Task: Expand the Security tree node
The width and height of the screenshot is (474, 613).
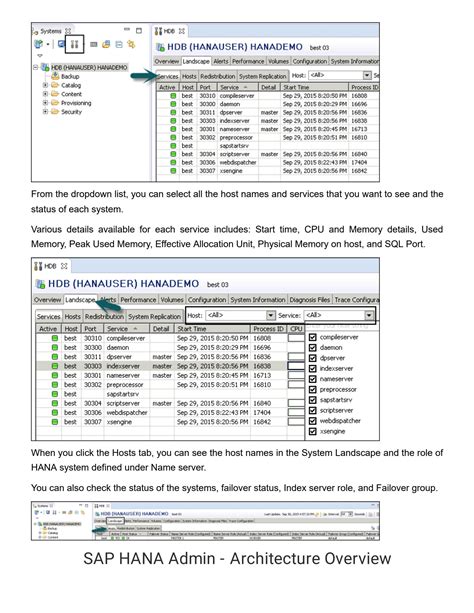Action: click(45, 112)
